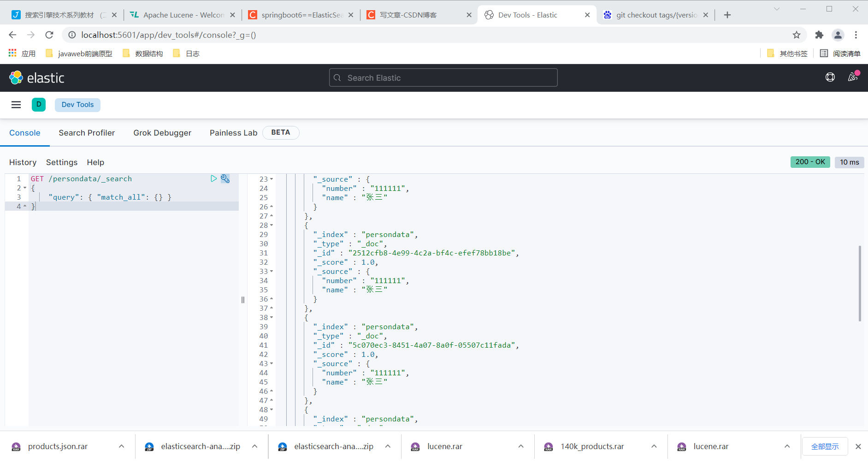Switch to the Grok Debugger tab
868x462 pixels.
click(x=162, y=133)
